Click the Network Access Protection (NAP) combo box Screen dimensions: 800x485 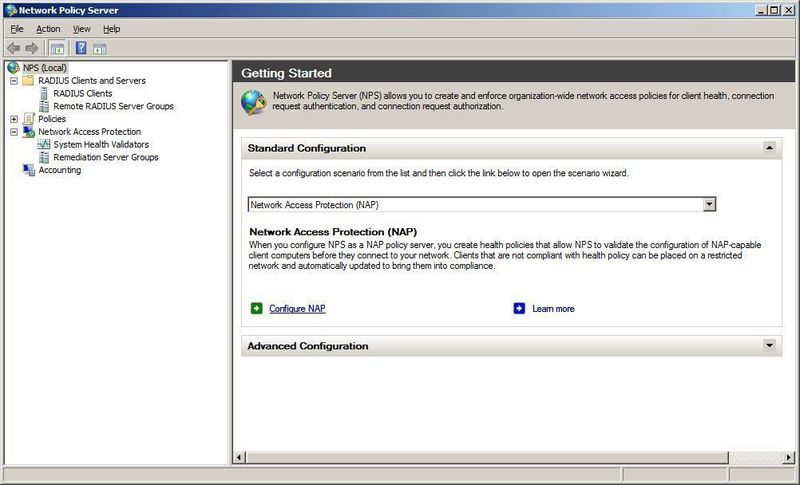pyautogui.click(x=482, y=205)
